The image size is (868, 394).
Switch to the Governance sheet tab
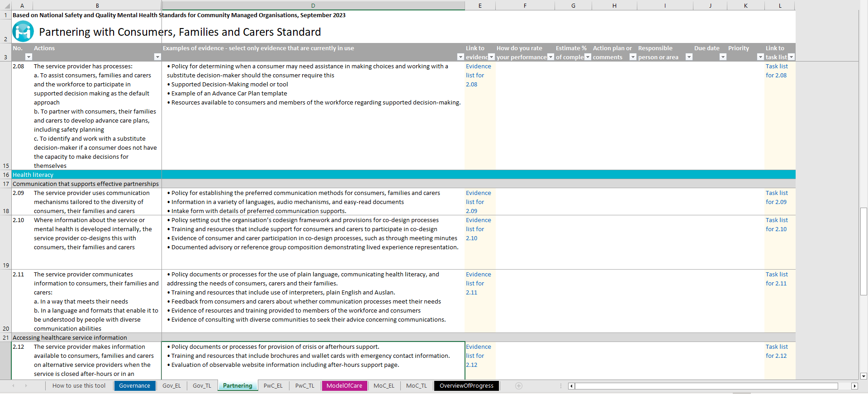pos(134,386)
